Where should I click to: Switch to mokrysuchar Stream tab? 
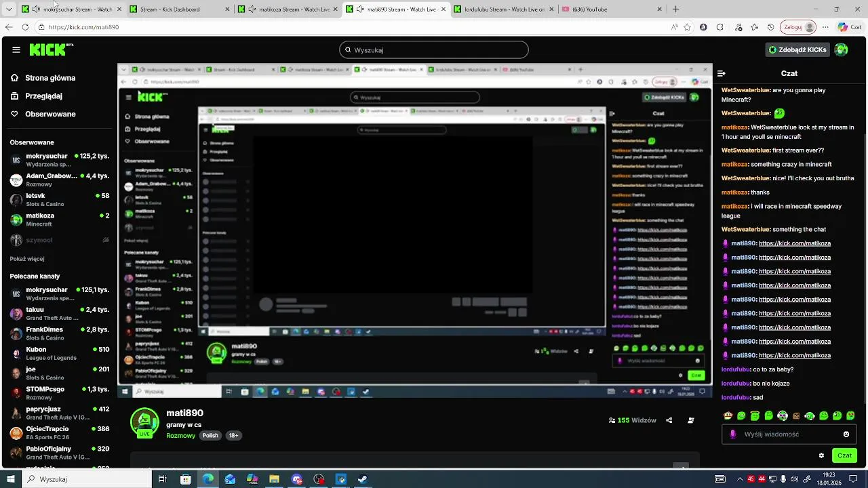70,9
